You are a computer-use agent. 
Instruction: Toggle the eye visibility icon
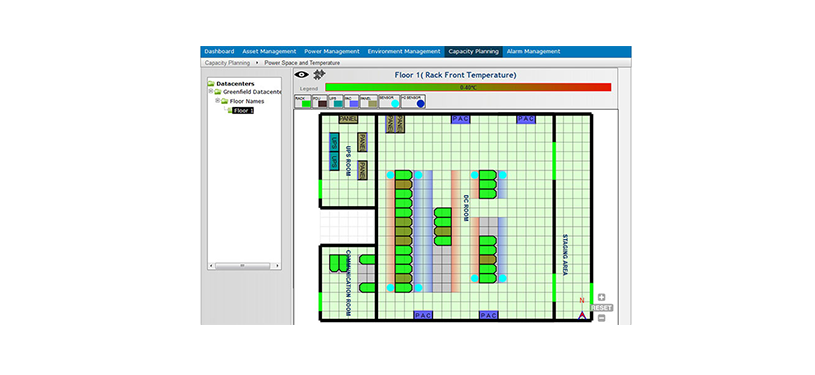[301, 74]
